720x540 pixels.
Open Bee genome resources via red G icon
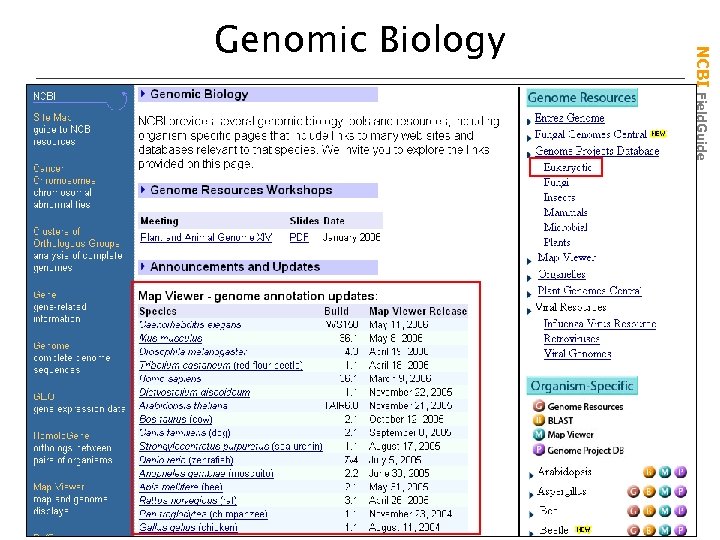(633, 511)
